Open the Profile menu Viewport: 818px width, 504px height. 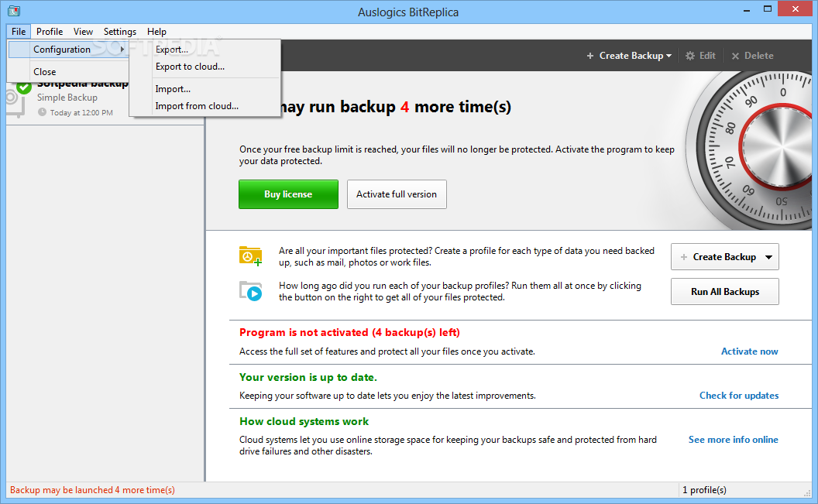point(50,31)
